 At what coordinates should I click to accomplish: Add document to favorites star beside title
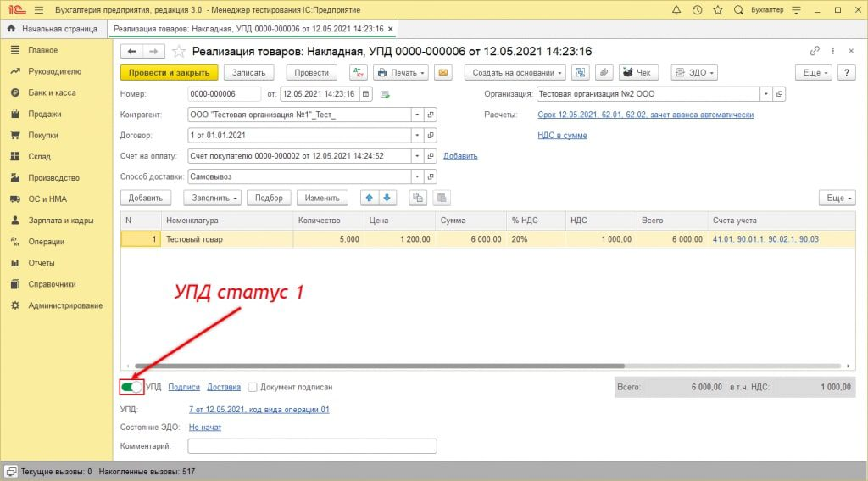pyautogui.click(x=179, y=52)
